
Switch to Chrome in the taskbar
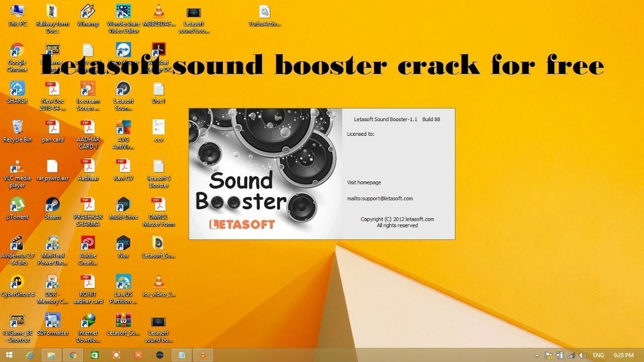point(73,355)
